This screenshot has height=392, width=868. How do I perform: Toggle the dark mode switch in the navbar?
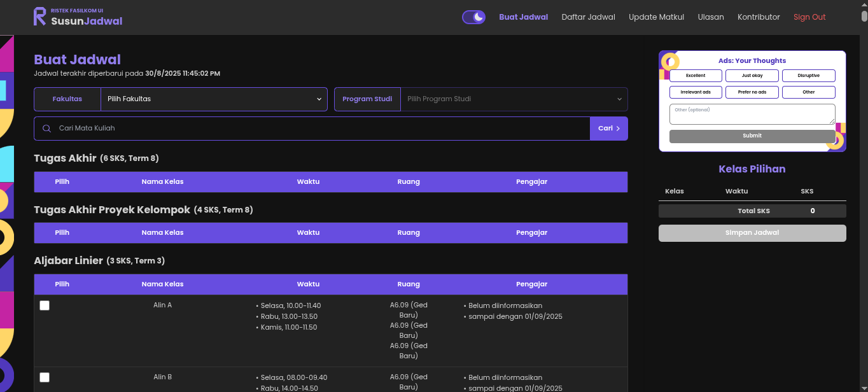coord(473,17)
